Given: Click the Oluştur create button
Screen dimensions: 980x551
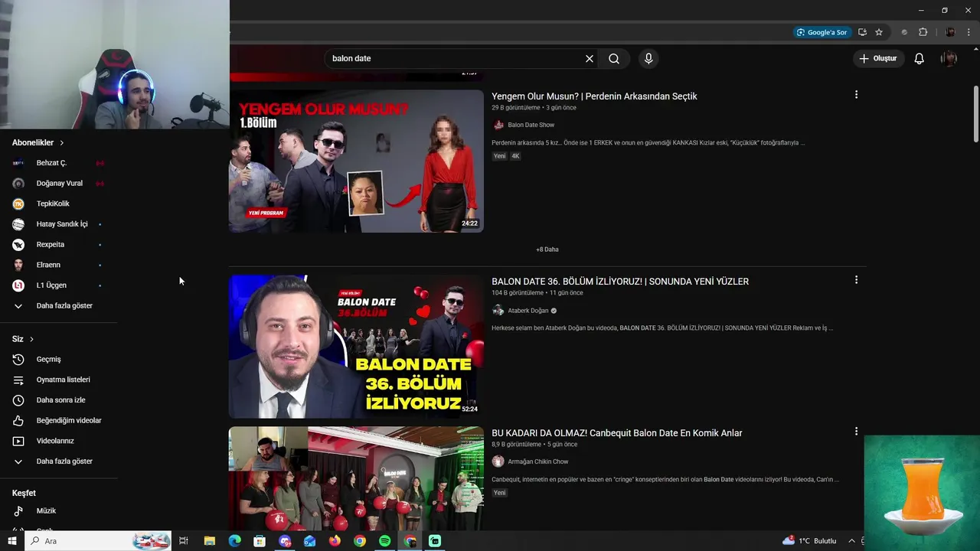Looking at the screenshot, I should coord(878,59).
